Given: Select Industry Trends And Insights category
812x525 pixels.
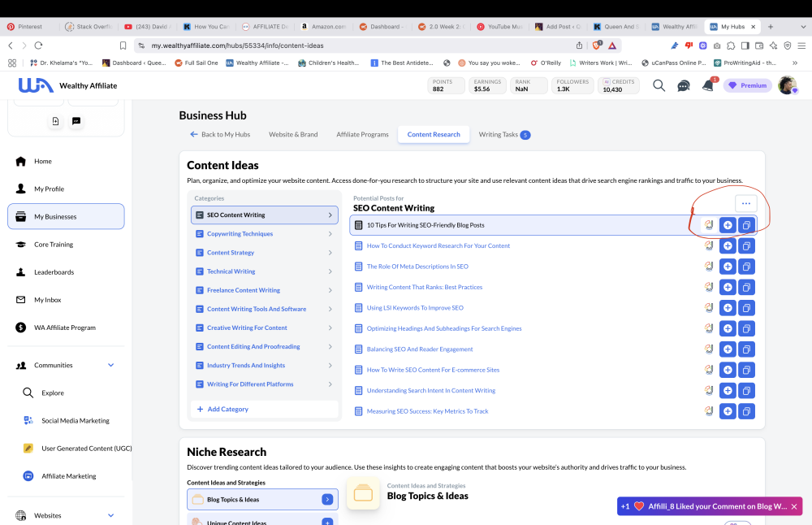Looking at the screenshot, I should click(264, 366).
